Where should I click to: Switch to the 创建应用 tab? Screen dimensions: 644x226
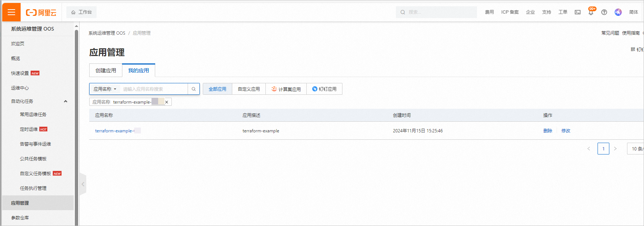106,70
